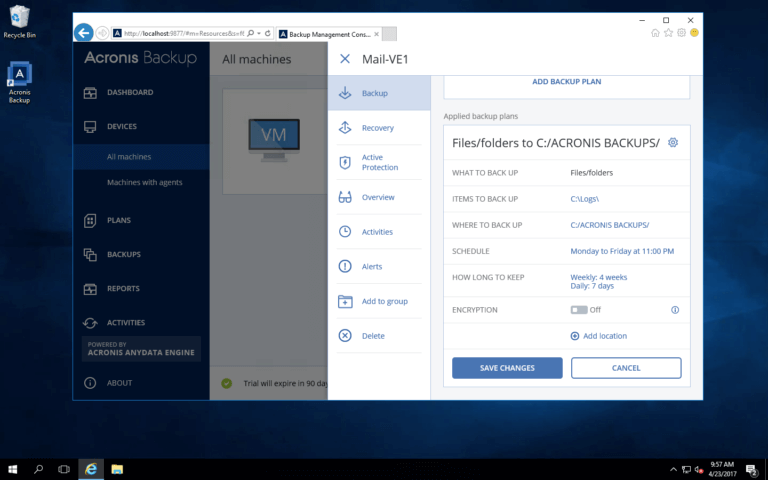Open the REPORTS menu item
The width and height of the screenshot is (768, 480).
point(123,289)
